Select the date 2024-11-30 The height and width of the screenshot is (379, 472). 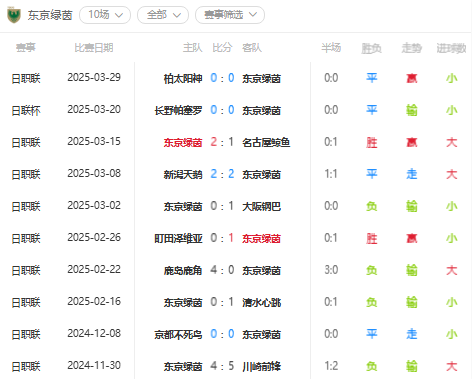[x=94, y=366]
